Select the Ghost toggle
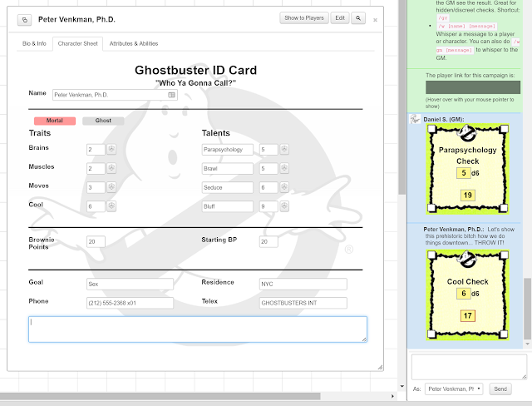Viewport: 532px width, 406px height. (103, 121)
